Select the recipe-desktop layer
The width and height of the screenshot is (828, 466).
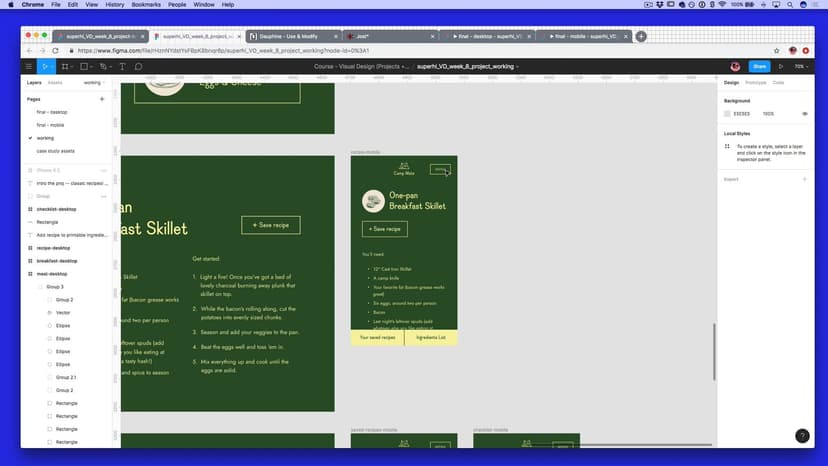click(54, 247)
